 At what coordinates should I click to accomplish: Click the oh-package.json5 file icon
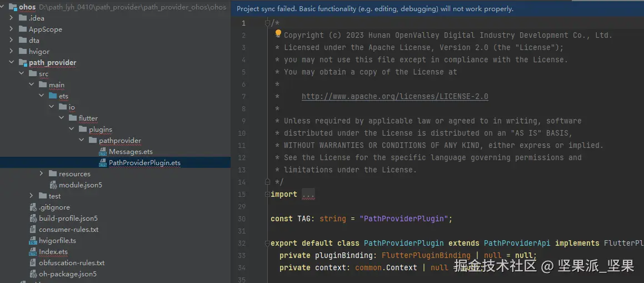coord(33,274)
